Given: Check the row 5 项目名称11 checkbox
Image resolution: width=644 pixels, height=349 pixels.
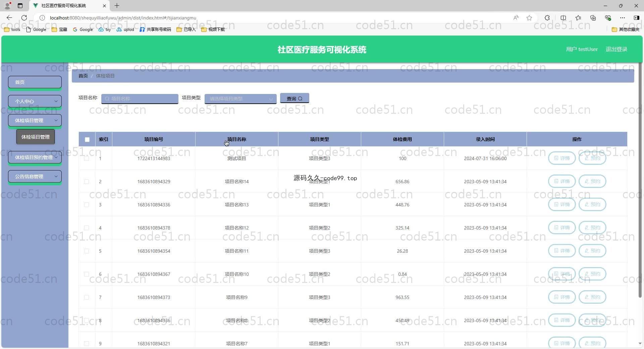Looking at the screenshot, I should click(x=87, y=251).
